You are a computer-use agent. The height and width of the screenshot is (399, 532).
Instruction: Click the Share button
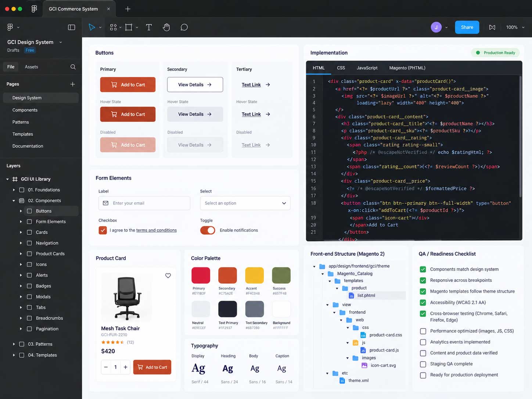[467, 27]
